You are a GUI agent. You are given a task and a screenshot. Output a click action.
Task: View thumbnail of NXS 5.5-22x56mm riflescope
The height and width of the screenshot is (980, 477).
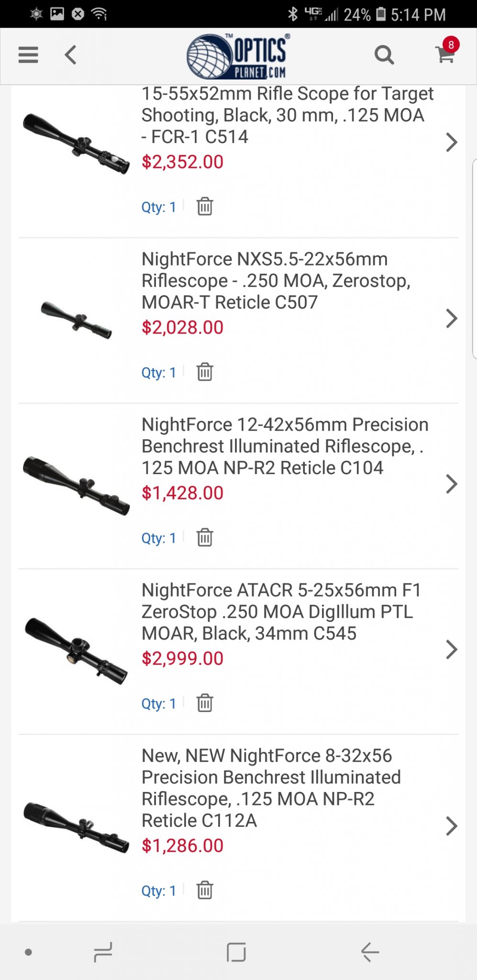point(77,320)
